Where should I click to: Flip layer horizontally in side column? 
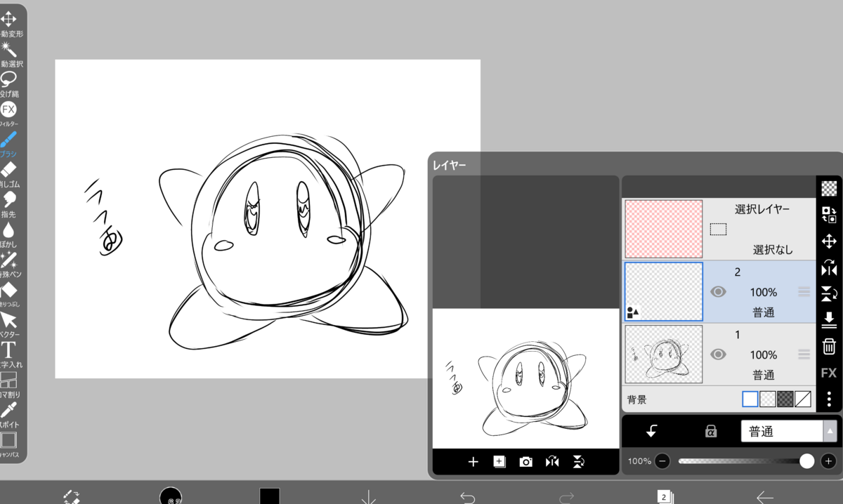pos(829,267)
